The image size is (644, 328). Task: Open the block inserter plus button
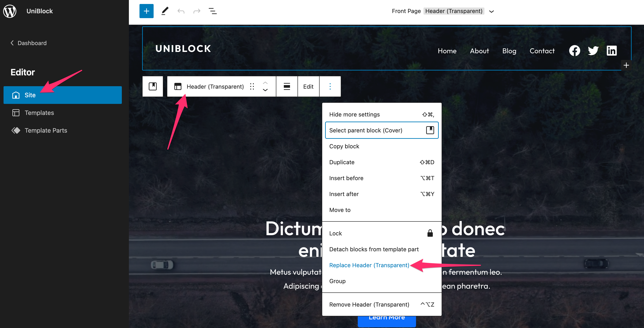(146, 11)
